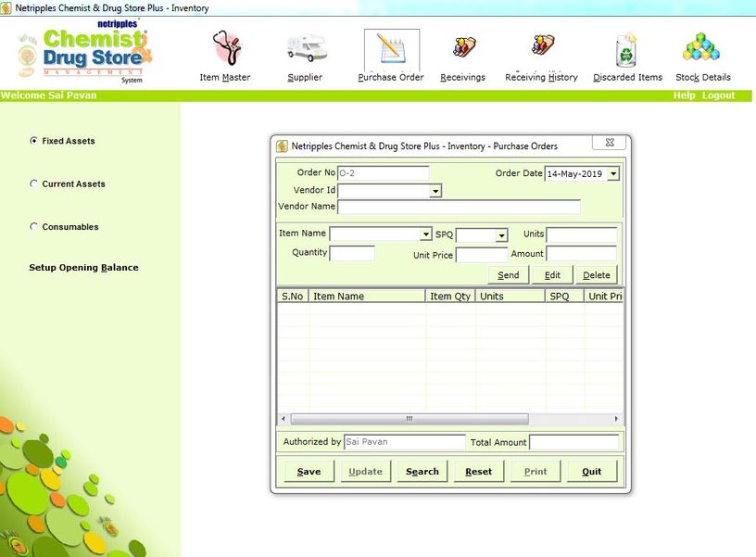Click the Edit button

(552, 275)
